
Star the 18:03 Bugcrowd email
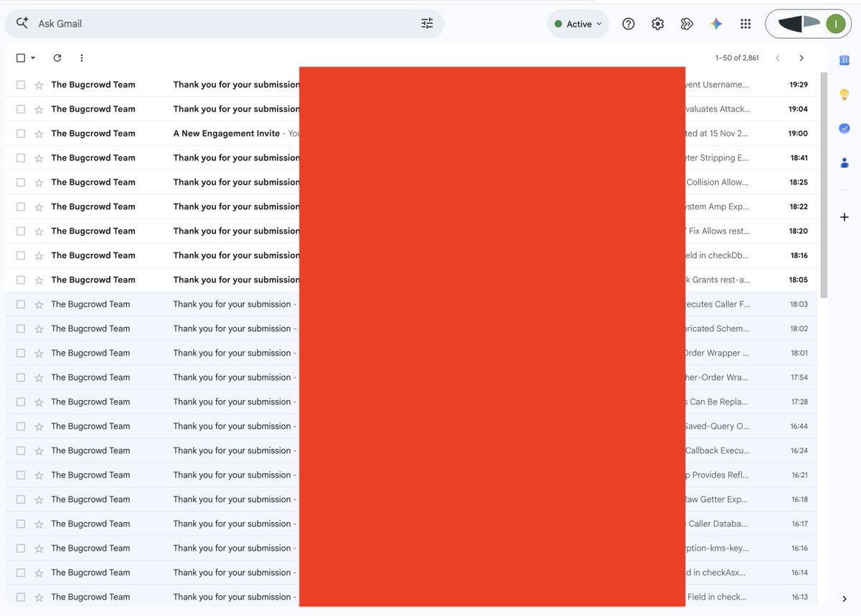pyautogui.click(x=39, y=304)
